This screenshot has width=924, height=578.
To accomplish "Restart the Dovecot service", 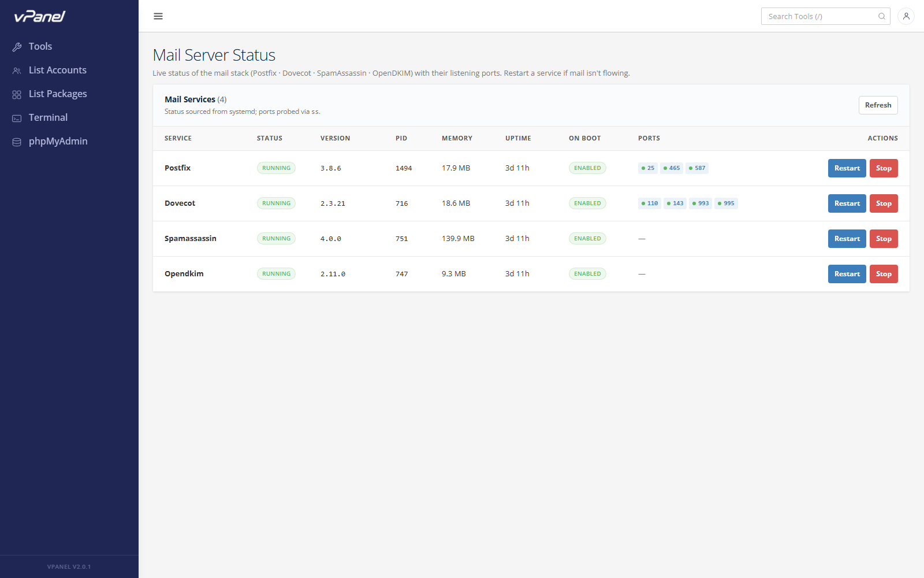I will tap(847, 203).
